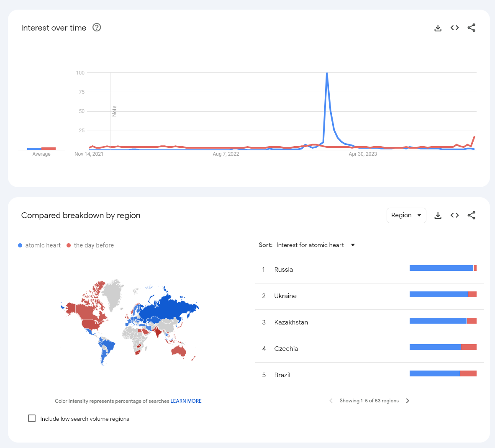Viewport: 495px width, 448px height.
Task: Embed the Interest over time chart
Action: pos(454,28)
